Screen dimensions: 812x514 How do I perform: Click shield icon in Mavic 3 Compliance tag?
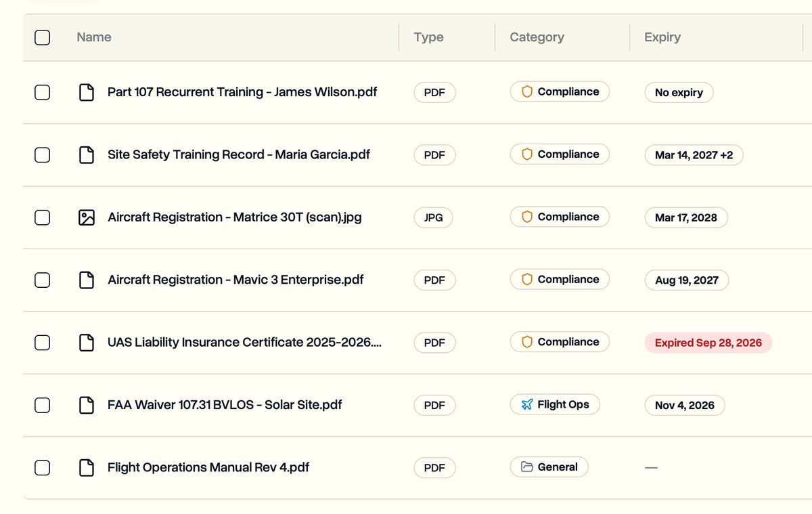[527, 279]
